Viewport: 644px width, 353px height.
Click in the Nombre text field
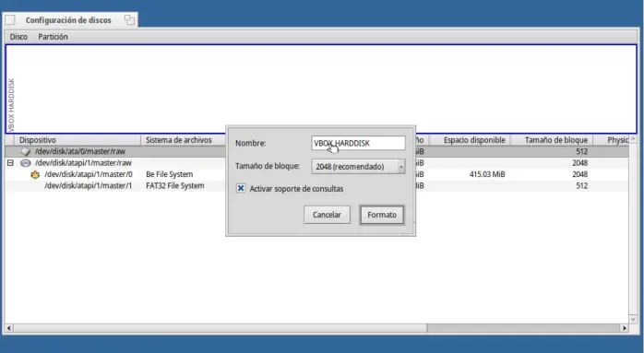[x=358, y=143]
